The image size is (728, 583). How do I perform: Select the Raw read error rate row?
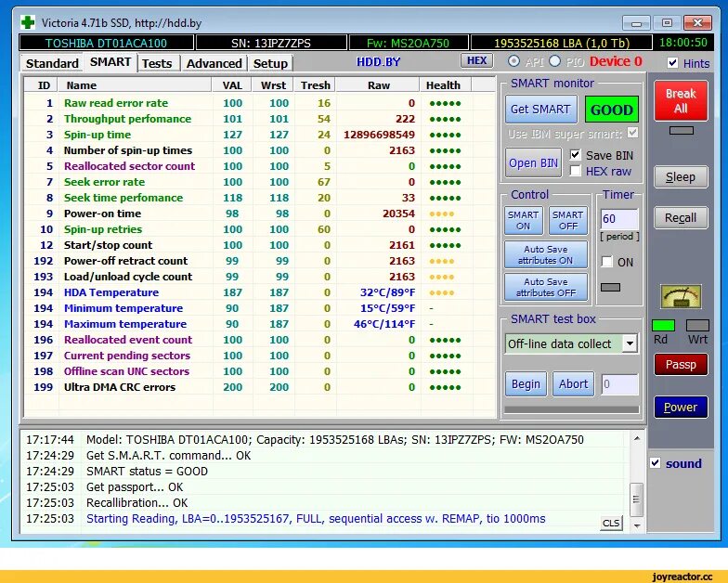(x=260, y=103)
